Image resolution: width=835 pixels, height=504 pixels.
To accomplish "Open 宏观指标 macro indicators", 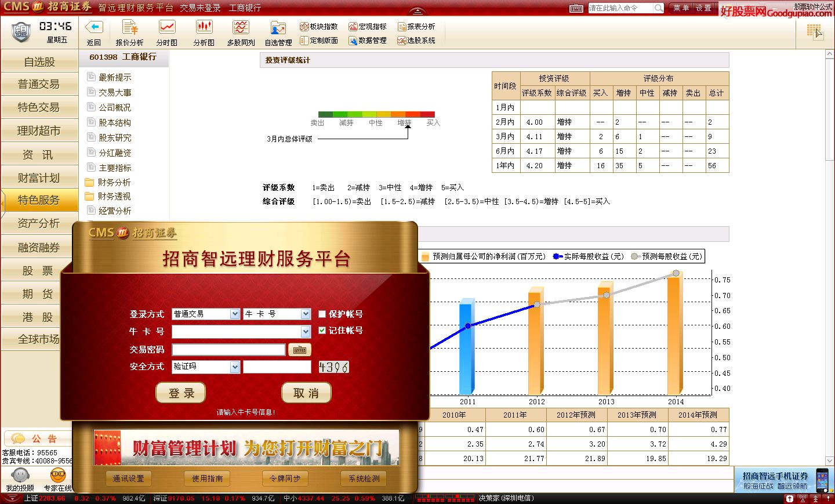I will (368, 27).
